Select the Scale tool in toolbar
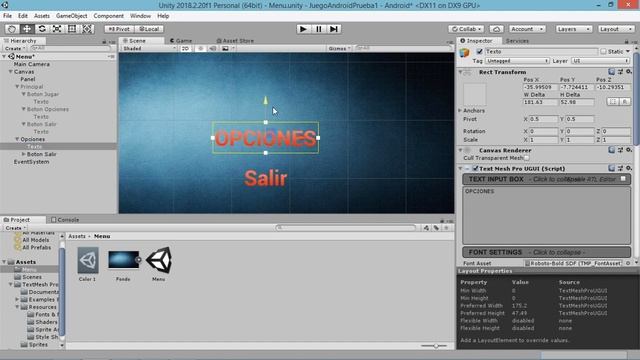Viewport: 640px width, 360px height. [x=57, y=29]
